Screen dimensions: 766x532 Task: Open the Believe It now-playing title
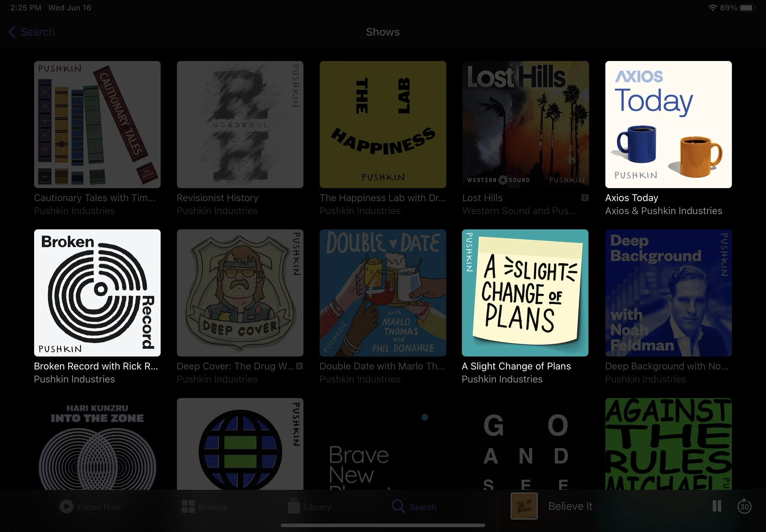coord(570,506)
